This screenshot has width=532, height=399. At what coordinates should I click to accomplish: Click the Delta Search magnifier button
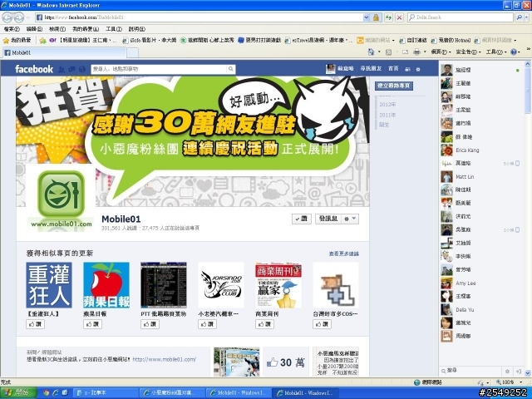pyautogui.click(x=519, y=17)
